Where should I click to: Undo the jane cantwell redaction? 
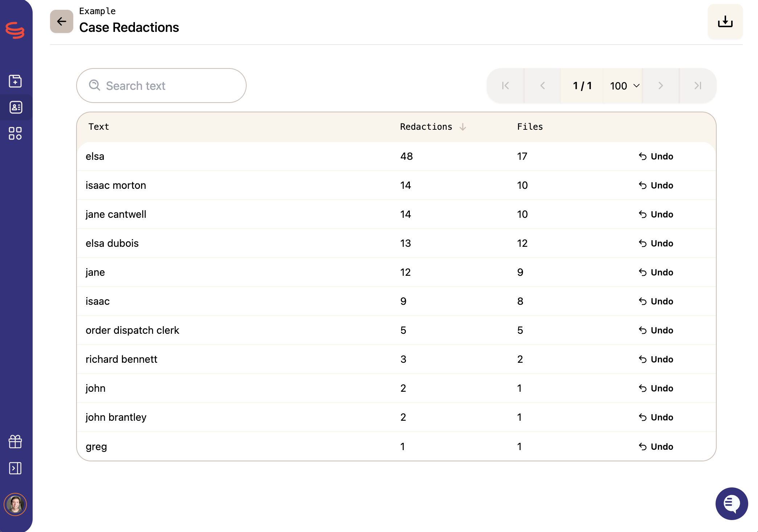(x=656, y=215)
